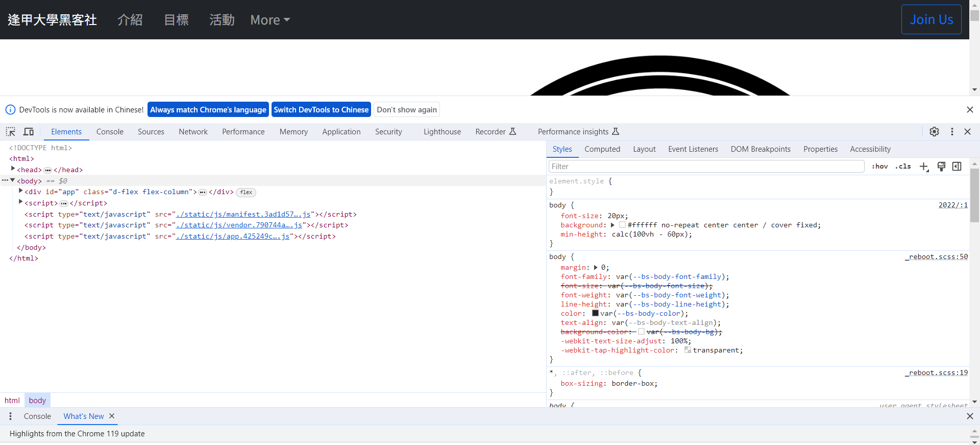Activate the inspect element picker icon
Viewport: 980px width, 445px height.
tap(11, 132)
